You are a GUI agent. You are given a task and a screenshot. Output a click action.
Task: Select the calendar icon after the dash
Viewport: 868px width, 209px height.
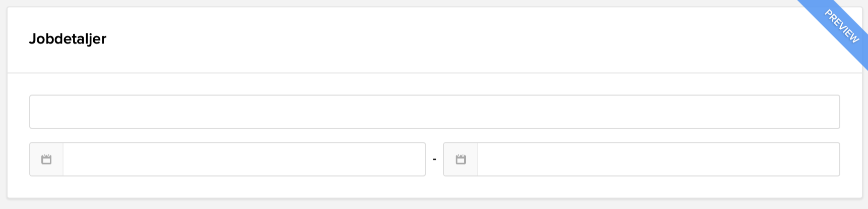click(460, 160)
